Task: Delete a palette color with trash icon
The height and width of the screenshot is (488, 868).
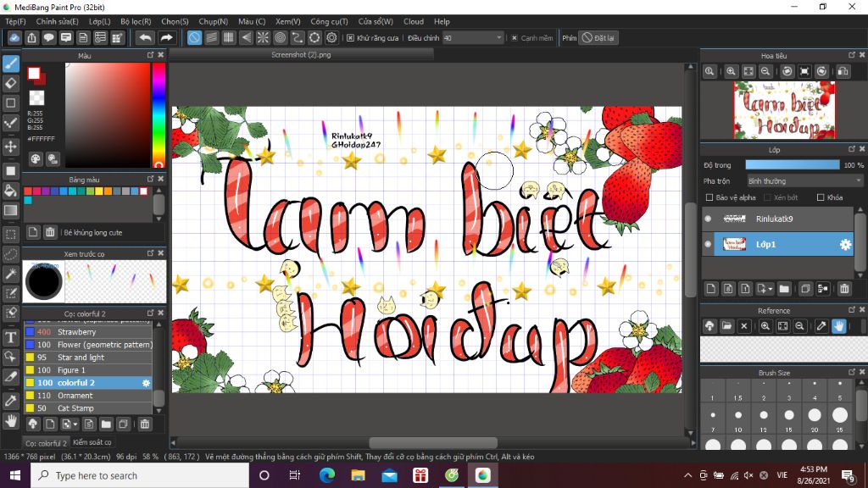Action: click(x=50, y=232)
